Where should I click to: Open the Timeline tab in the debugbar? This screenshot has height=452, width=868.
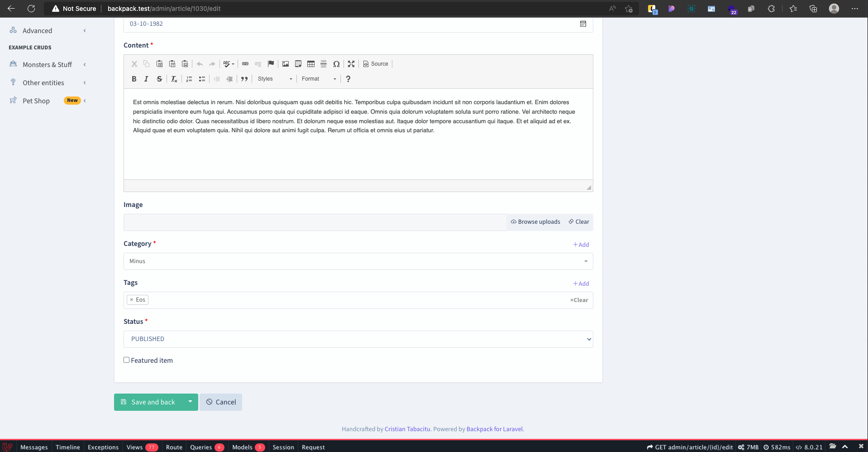coord(67,447)
